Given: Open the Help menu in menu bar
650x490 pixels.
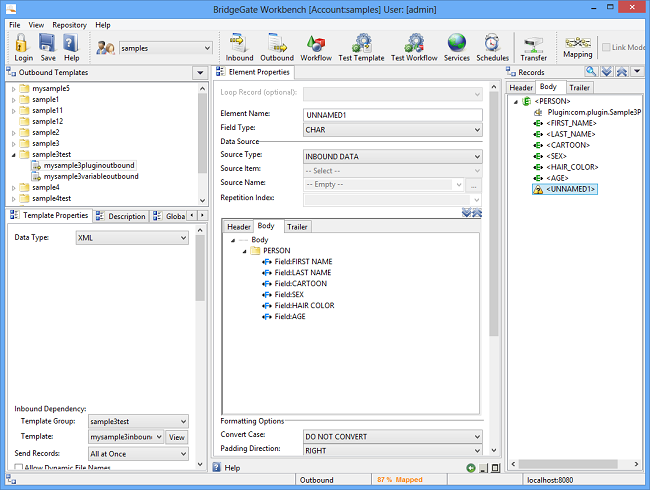Looking at the screenshot, I should click(102, 25).
